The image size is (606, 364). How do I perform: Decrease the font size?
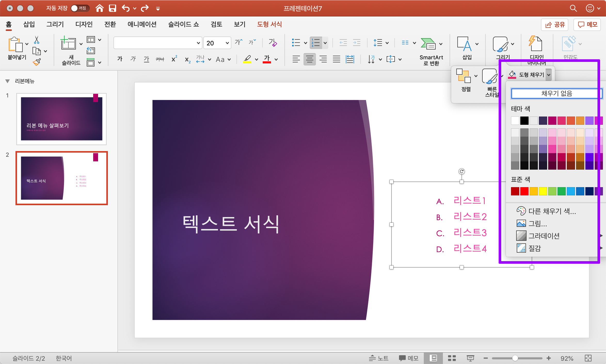tap(252, 42)
